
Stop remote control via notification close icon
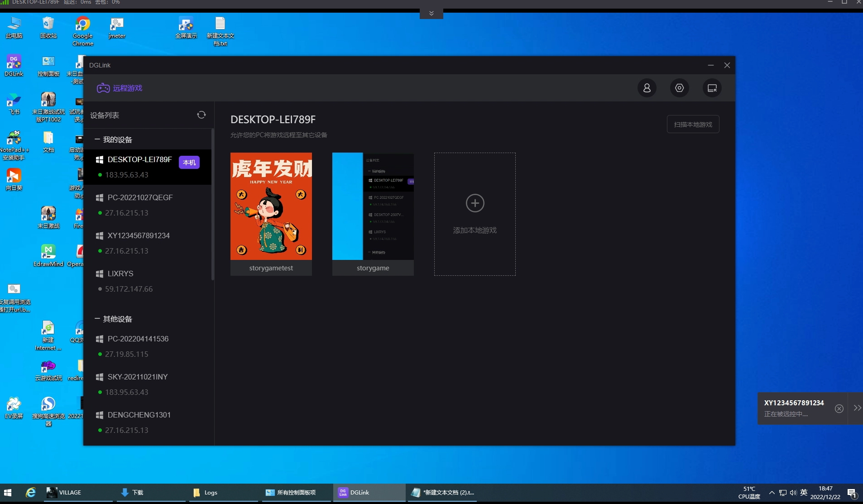point(839,408)
